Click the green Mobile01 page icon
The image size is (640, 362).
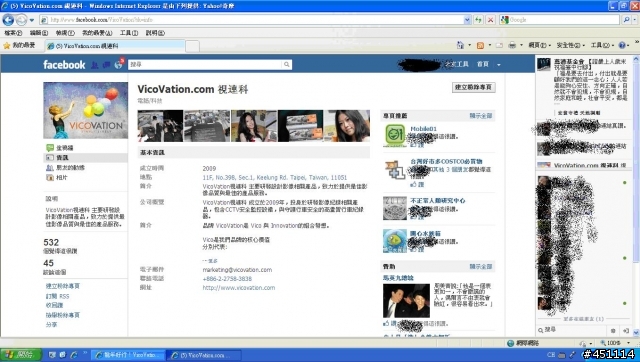click(x=395, y=135)
